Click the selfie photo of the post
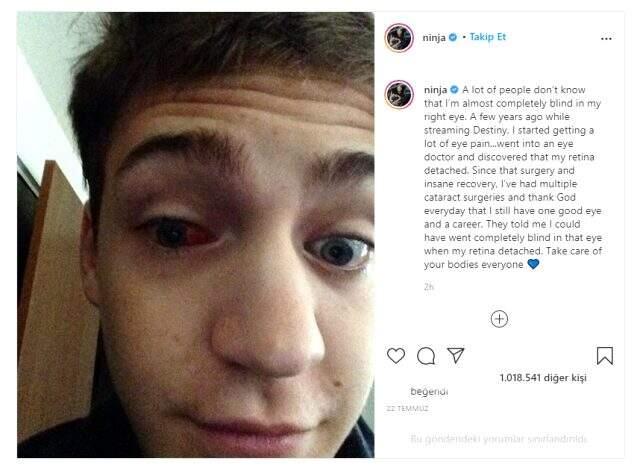The width and height of the screenshot is (640, 473). (196, 235)
